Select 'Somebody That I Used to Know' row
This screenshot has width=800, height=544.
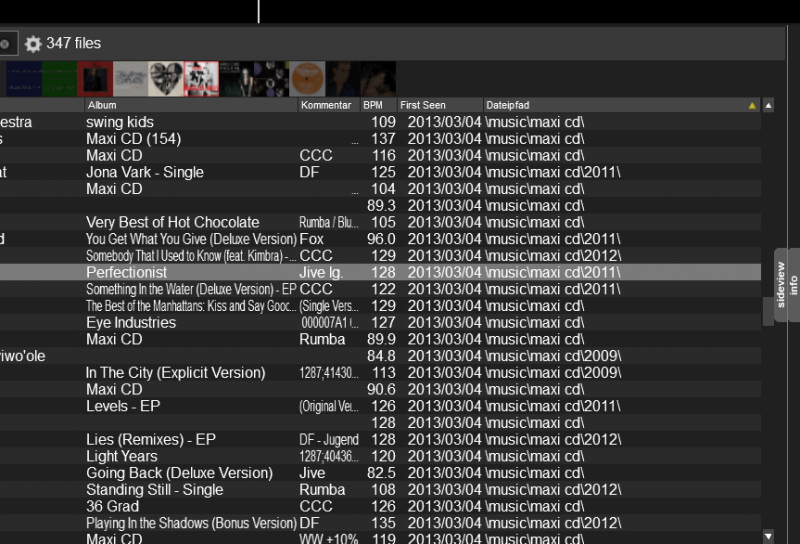[380, 256]
